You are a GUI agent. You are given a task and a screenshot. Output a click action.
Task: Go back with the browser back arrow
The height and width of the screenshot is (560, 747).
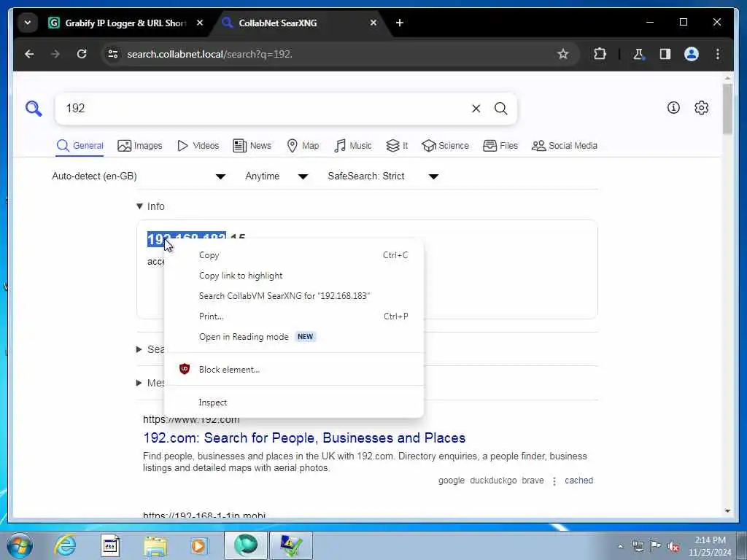point(29,54)
